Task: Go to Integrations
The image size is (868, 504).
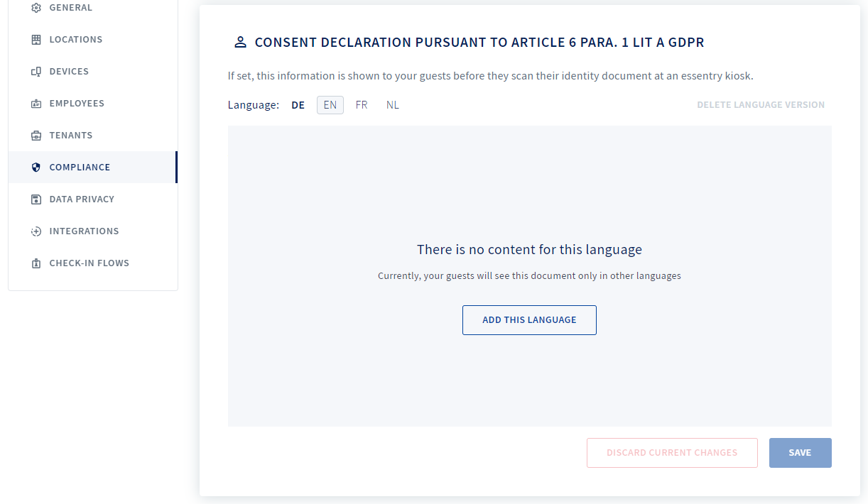Action: click(x=93, y=231)
